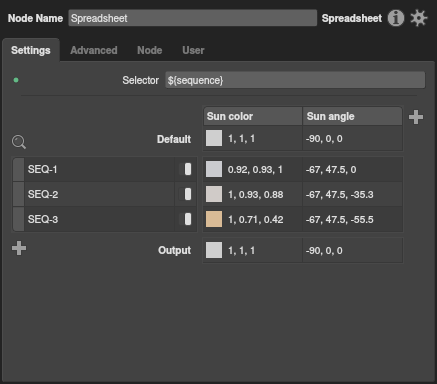Open the SEQ-2 Sun color swatch
This screenshot has width=437, height=384.
pos(214,194)
